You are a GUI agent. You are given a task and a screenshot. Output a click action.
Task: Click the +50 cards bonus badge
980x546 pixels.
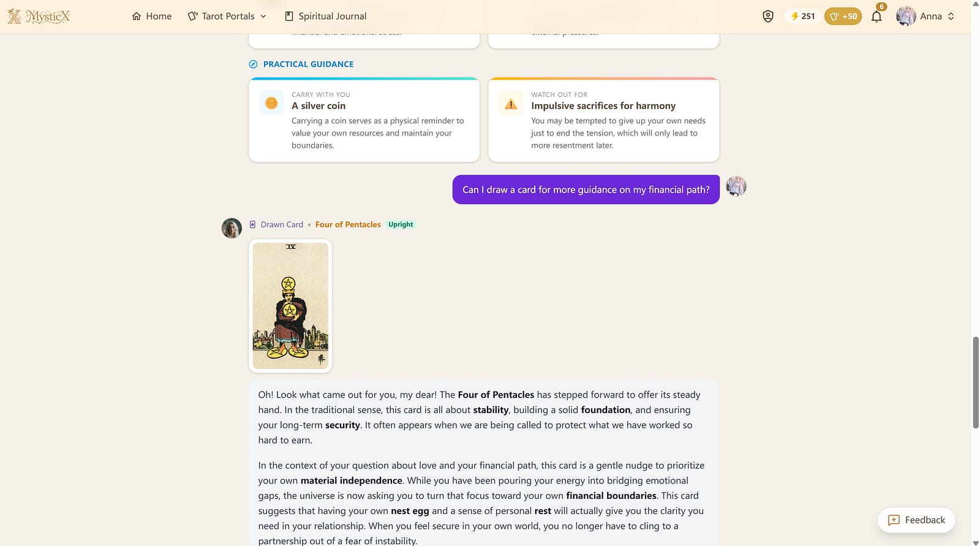point(843,17)
